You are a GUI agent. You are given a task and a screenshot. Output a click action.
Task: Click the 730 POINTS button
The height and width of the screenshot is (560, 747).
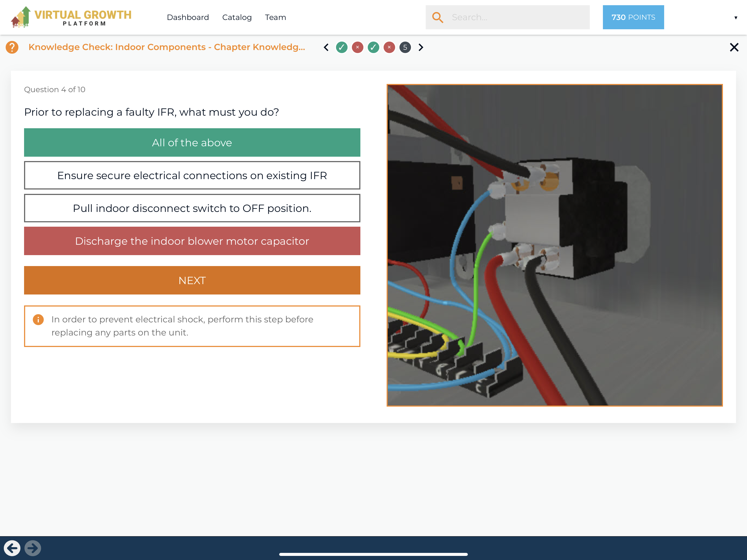633,17
